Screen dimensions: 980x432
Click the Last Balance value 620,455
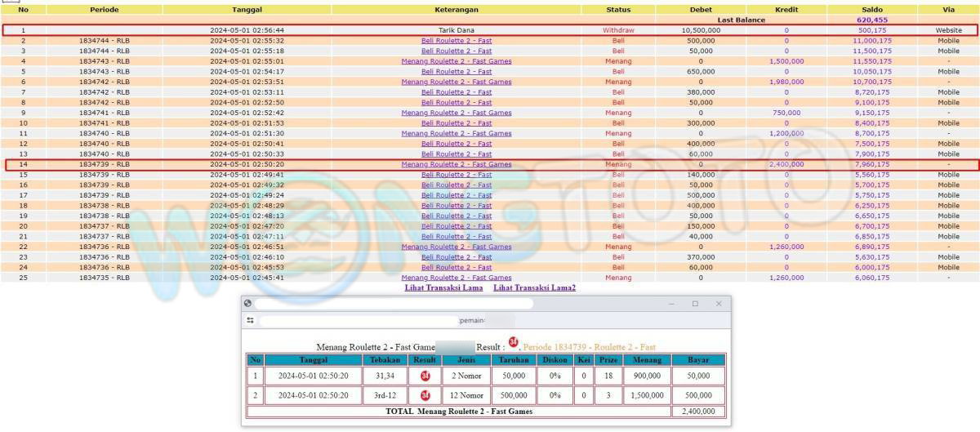click(x=871, y=20)
